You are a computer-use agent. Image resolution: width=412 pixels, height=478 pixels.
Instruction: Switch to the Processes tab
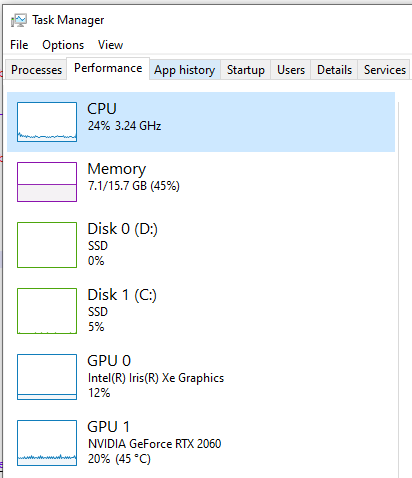pos(36,70)
